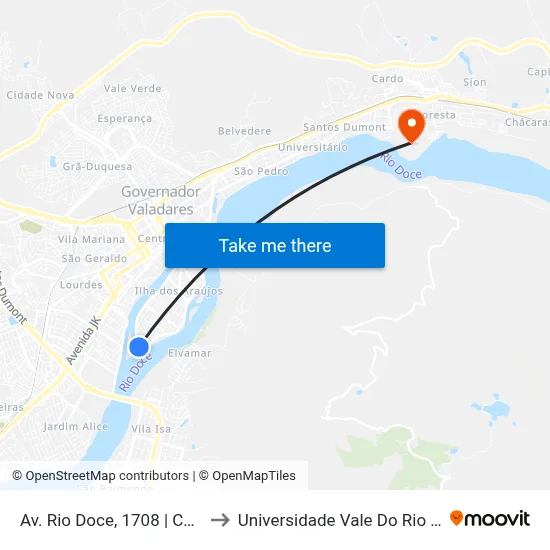Click the Take me there button
550x550 pixels.
pyautogui.click(x=275, y=246)
